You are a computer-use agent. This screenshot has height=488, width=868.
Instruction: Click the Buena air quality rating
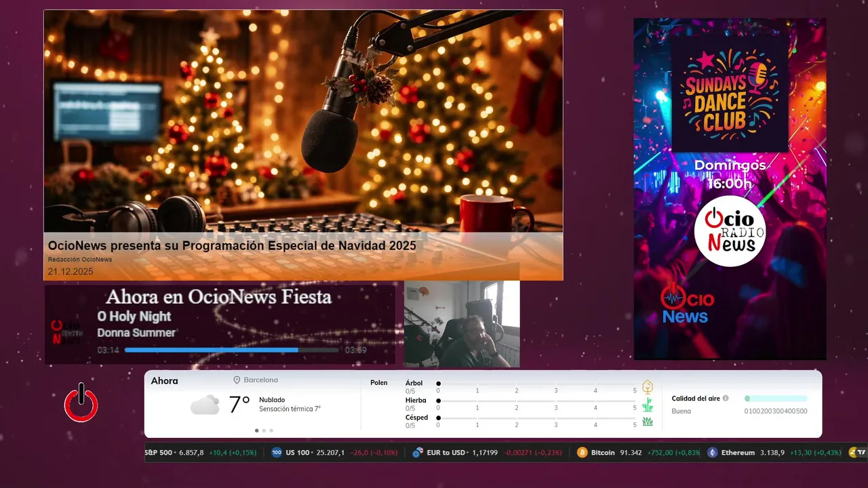click(681, 411)
